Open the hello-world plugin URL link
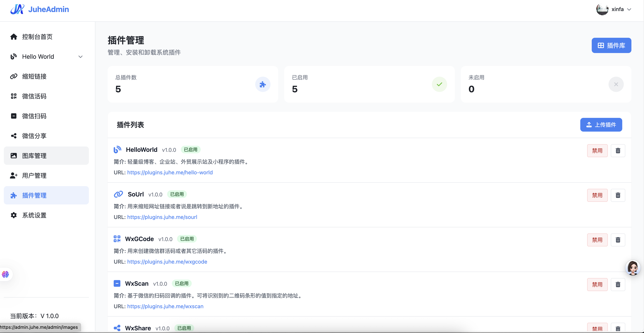 coord(170,172)
